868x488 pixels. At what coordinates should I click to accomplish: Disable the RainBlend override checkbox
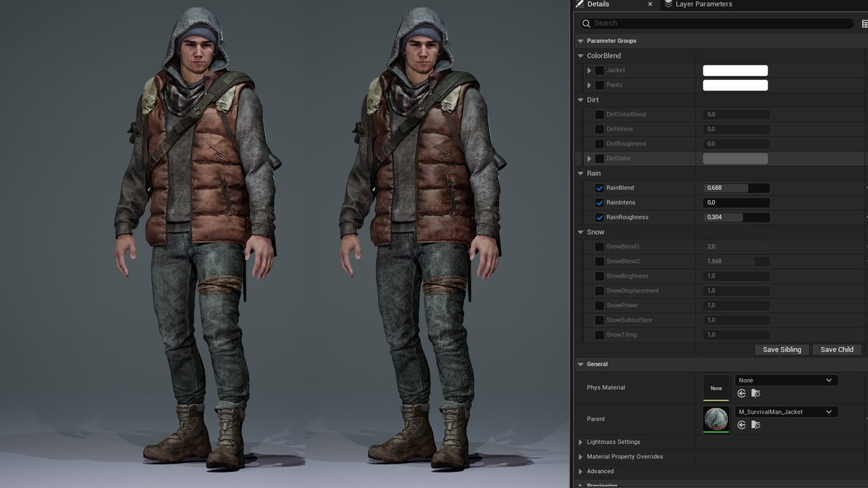click(x=599, y=188)
